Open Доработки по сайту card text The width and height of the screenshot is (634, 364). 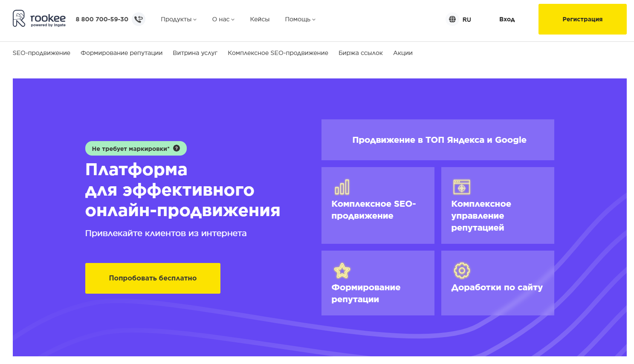pyautogui.click(x=497, y=287)
